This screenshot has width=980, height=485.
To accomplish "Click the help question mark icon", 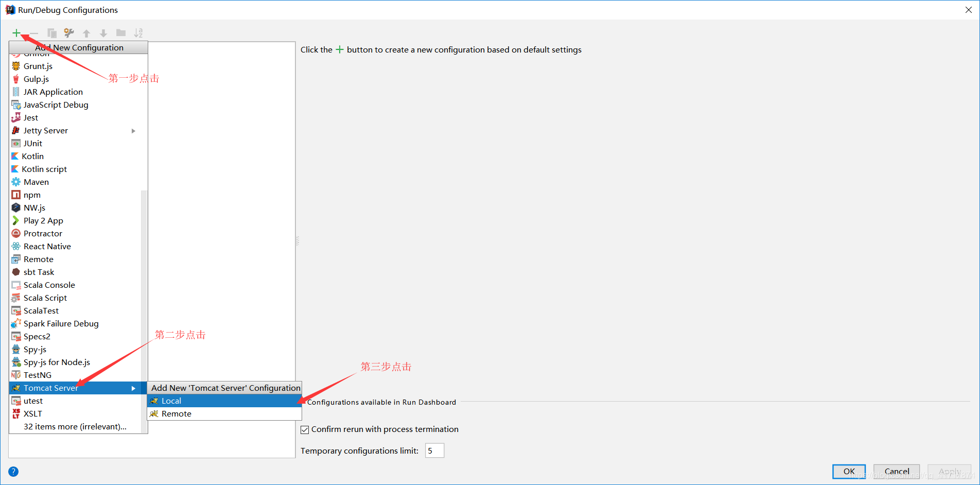I will point(13,472).
